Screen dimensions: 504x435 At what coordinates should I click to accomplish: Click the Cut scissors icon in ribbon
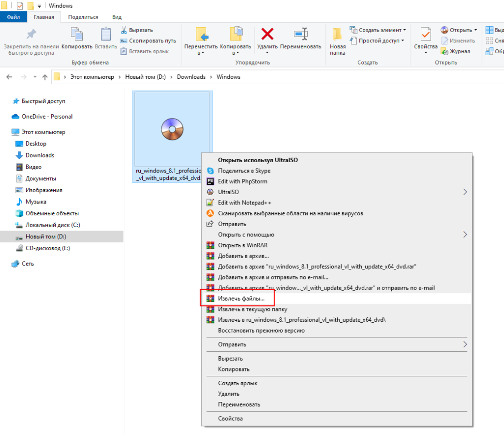[x=124, y=30]
